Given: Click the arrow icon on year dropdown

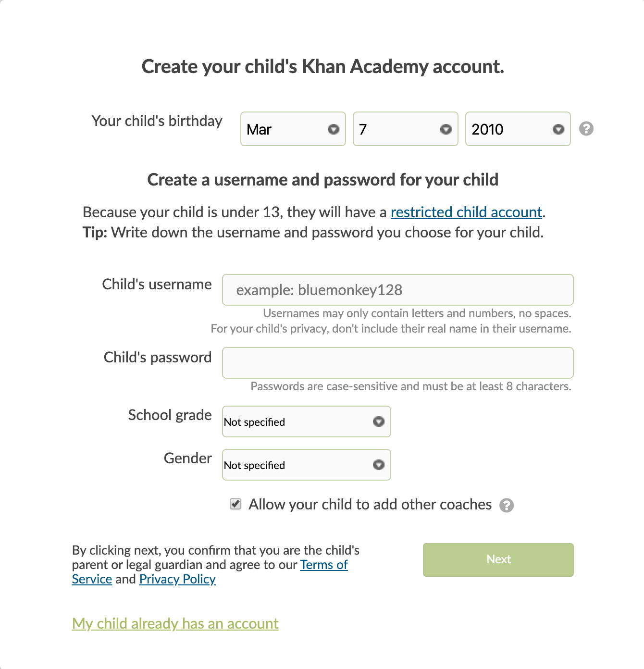Looking at the screenshot, I should 558,129.
